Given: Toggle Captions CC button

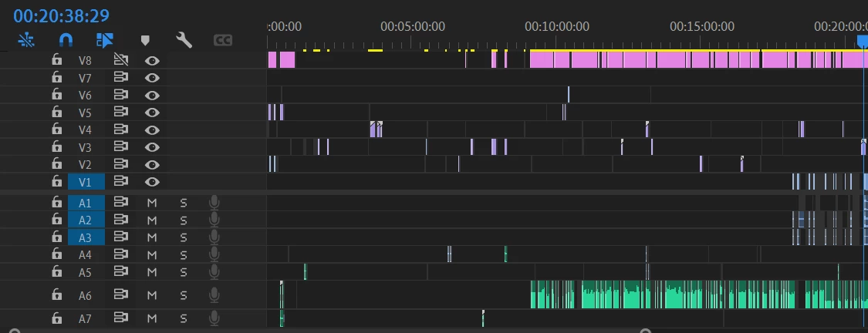Looking at the screenshot, I should click(222, 40).
